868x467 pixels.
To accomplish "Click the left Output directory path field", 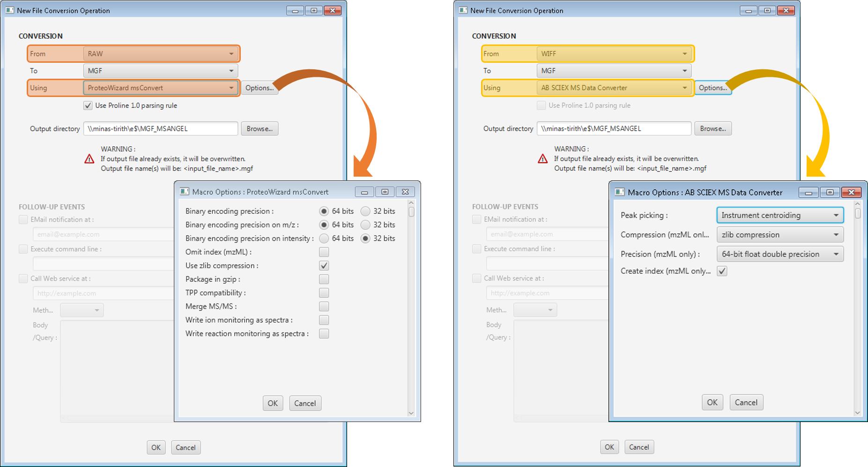I will point(160,129).
